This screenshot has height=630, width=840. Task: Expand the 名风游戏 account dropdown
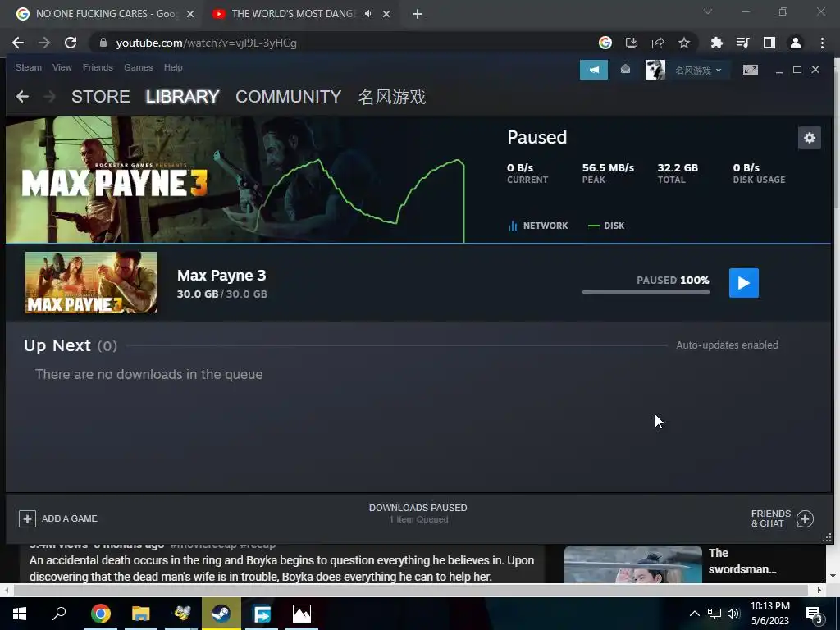[698, 71]
